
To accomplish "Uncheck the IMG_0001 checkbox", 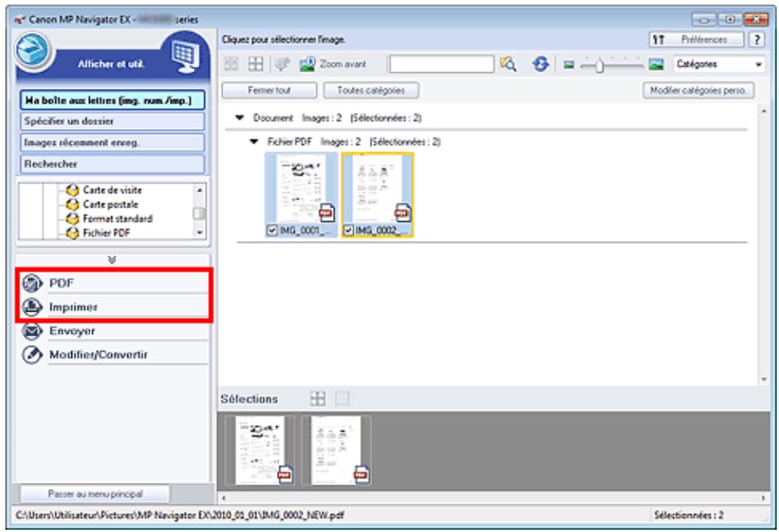I will (272, 230).
